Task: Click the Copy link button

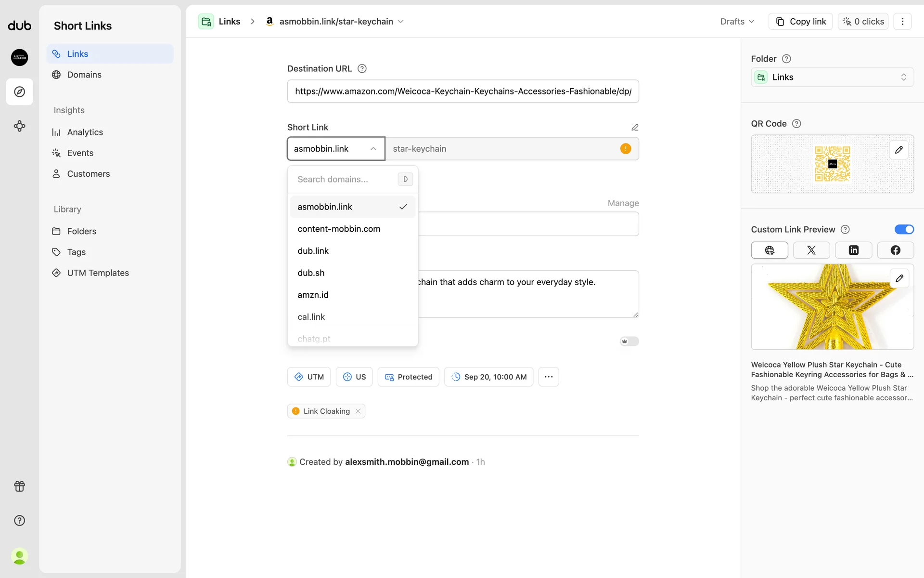Action: point(801,21)
